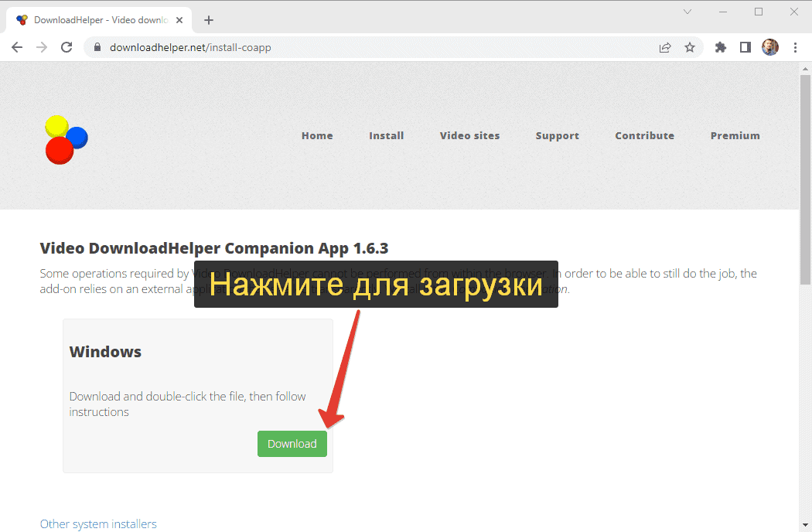Expand the tab search chevron

click(687, 12)
